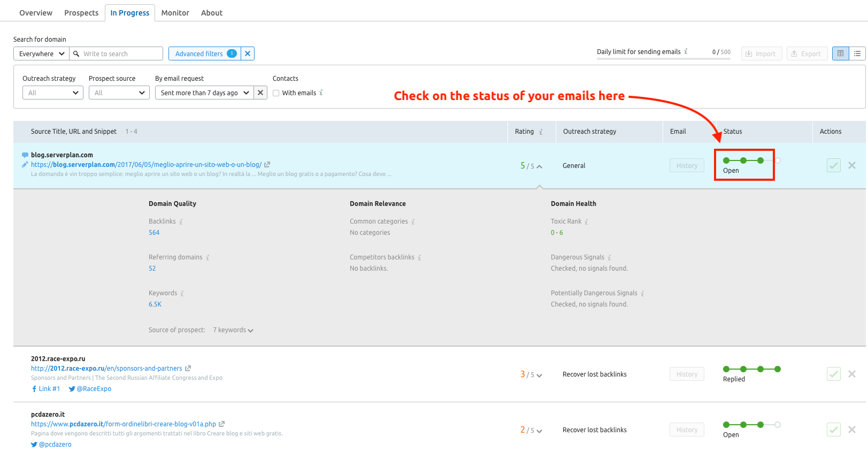Select the table view icon

[840, 53]
